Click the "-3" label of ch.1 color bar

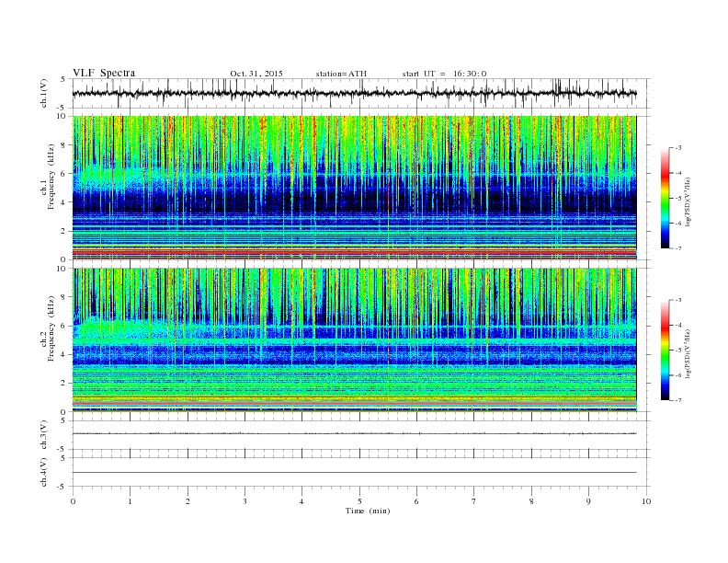(x=678, y=148)
